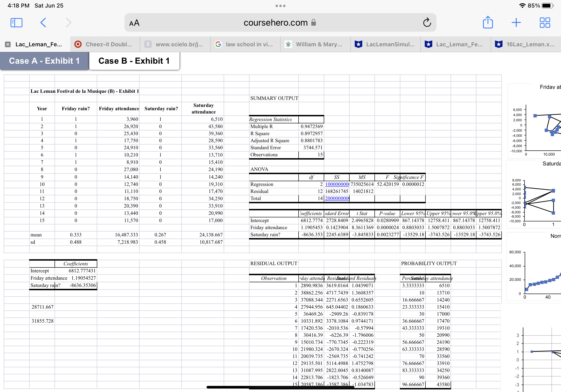Open the Regression SS hyperlink 1000000000

click(x=337, y=184)
